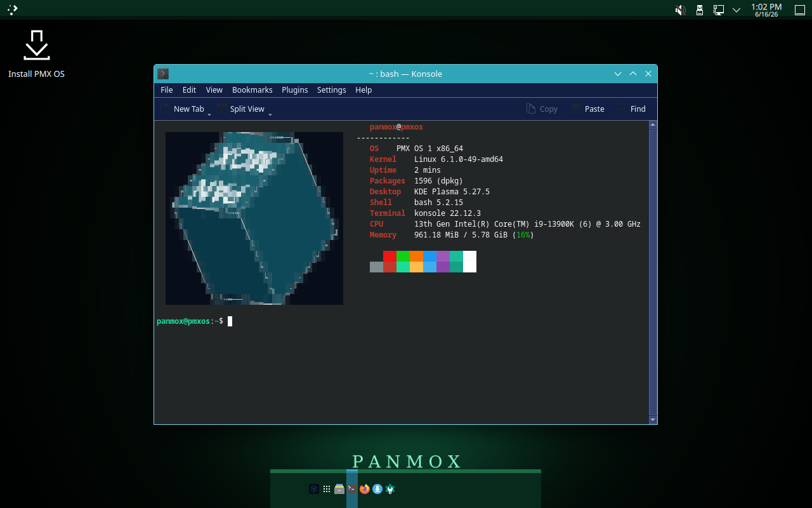Click the "PMX OS 1 x86_64" text
This screenshot has width=812, height=508.
pos(430,149)
